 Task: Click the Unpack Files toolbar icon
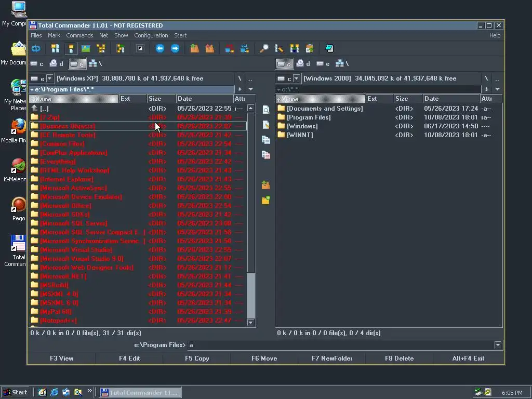pyautogui.click(x=210, y=48)
